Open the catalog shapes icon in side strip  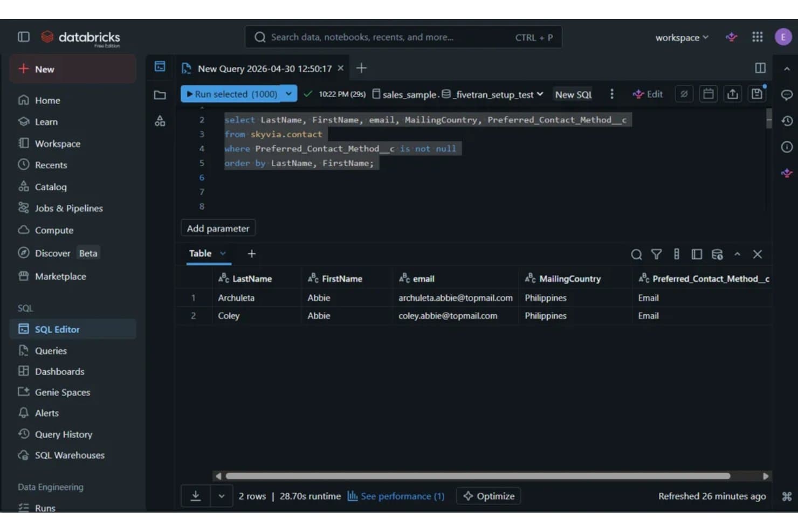point(160,121)
